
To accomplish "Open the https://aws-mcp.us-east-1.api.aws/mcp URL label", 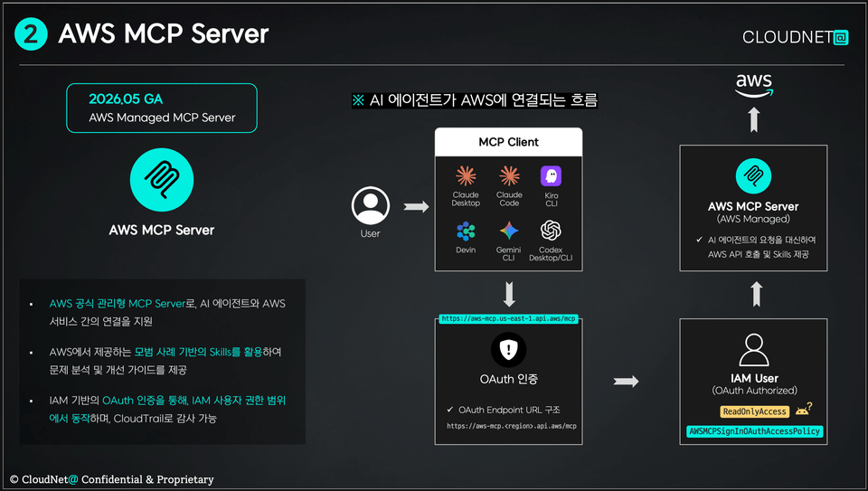I will pos(508,319).
